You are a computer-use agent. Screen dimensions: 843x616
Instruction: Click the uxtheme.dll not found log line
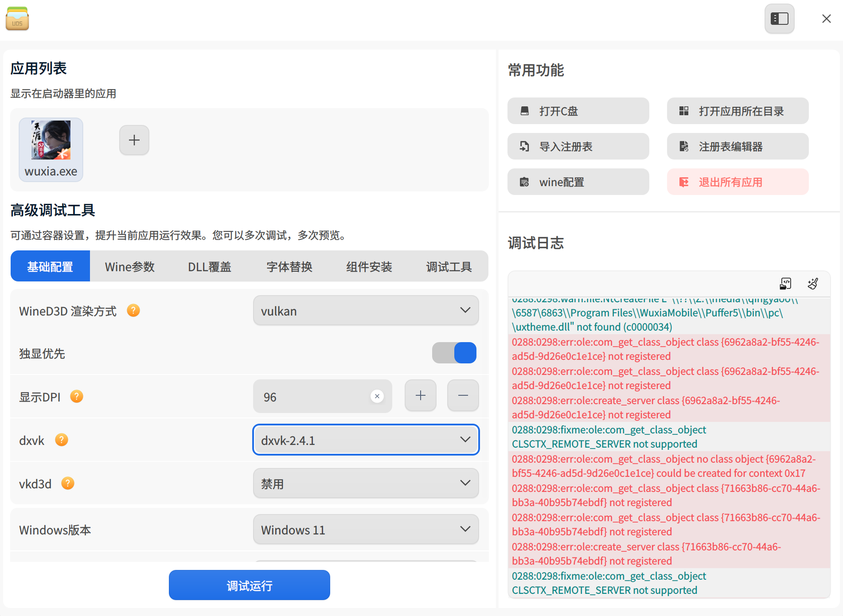592,327
